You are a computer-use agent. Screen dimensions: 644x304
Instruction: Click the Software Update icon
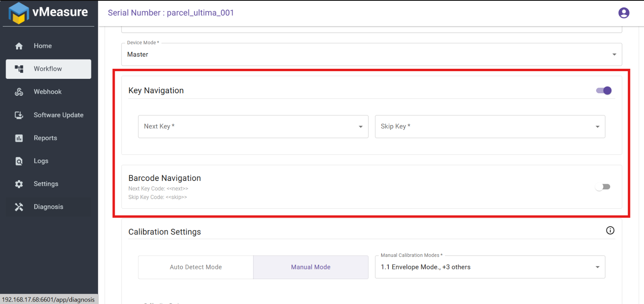coord(19,115)
